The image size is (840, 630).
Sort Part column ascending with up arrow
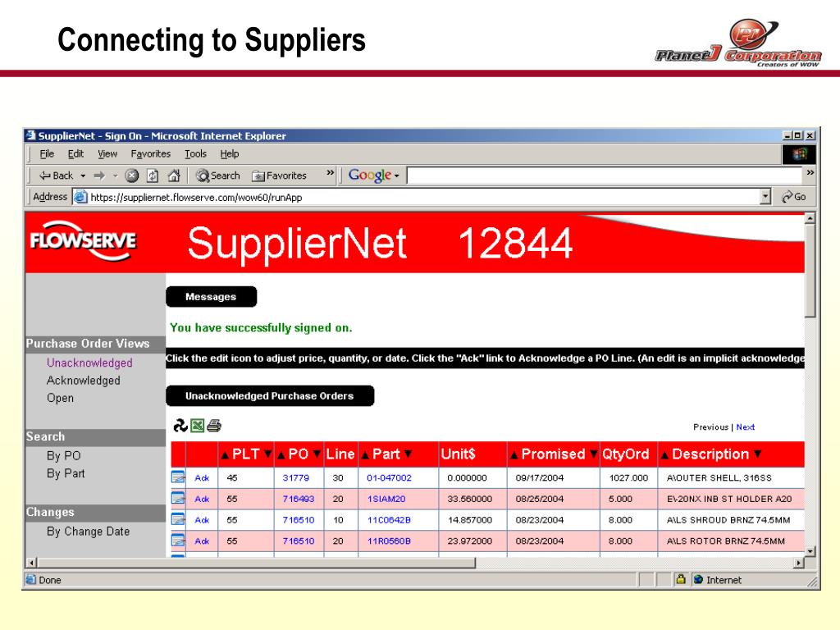(365, 454)
